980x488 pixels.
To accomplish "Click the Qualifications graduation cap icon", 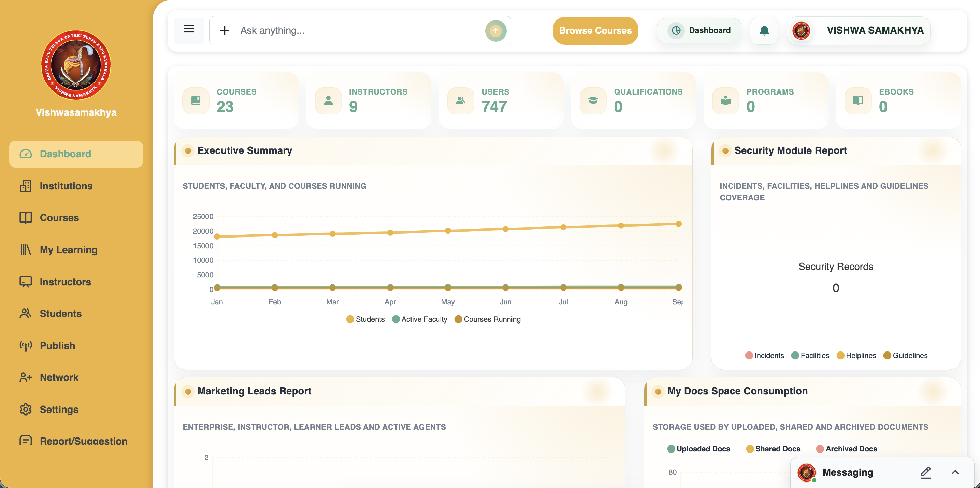I will coord(593,100).
